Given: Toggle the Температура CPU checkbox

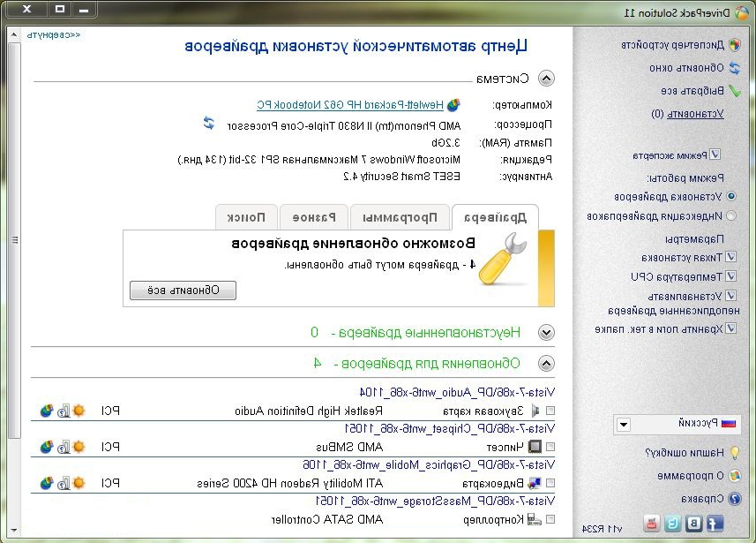Looking at the screenshot, I should tap(731, 276).
